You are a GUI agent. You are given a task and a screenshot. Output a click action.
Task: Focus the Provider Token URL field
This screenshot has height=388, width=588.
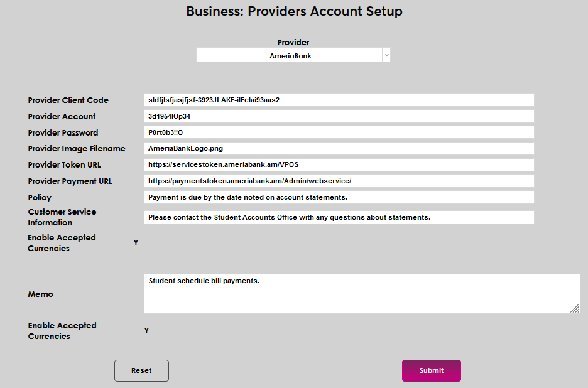tap(339, 164)
